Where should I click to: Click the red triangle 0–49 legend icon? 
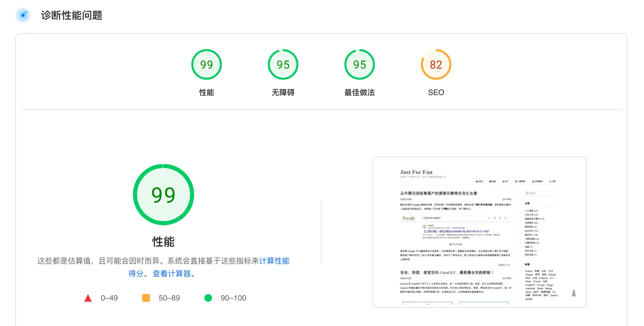click(x=88, y=298)
